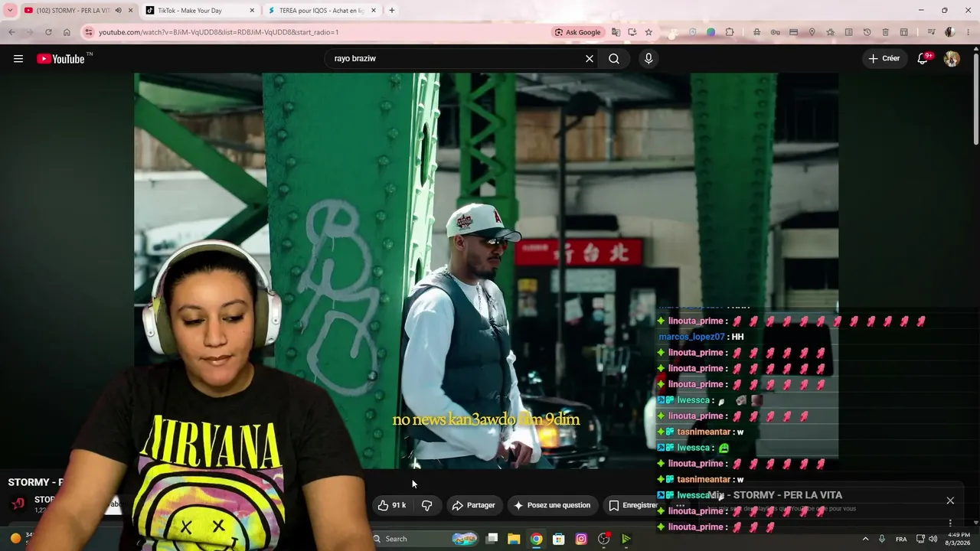Viewport: 980px width, 551px height.
Task: Open the FRA keyboard language switcher
Action: [x=901, y=539]
